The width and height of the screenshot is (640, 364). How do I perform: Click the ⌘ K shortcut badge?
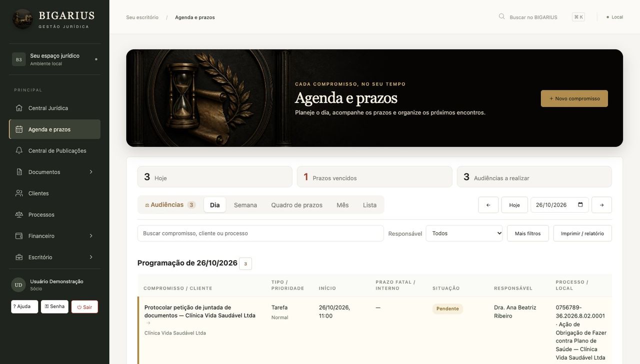(578, 17)
